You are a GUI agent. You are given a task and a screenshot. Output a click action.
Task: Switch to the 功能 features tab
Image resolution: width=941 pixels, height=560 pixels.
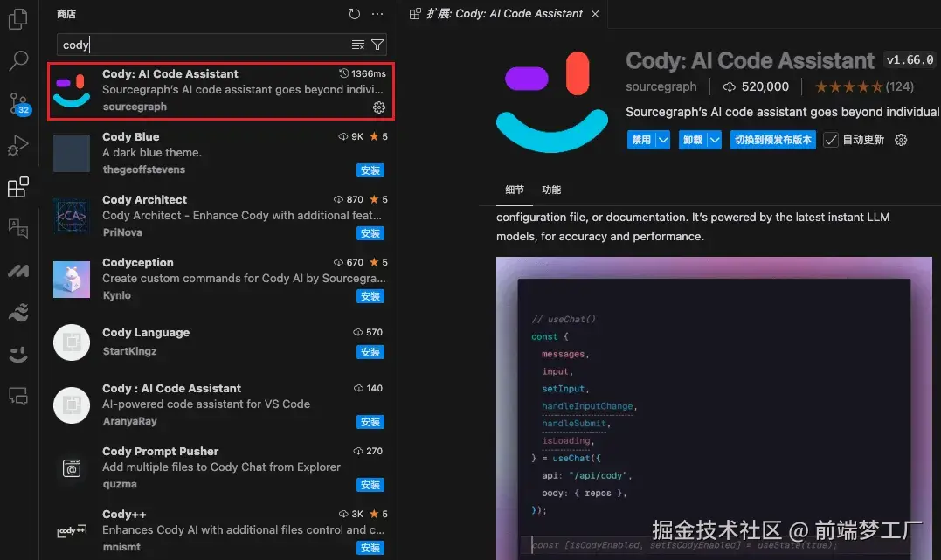click(x=551, y=190)
